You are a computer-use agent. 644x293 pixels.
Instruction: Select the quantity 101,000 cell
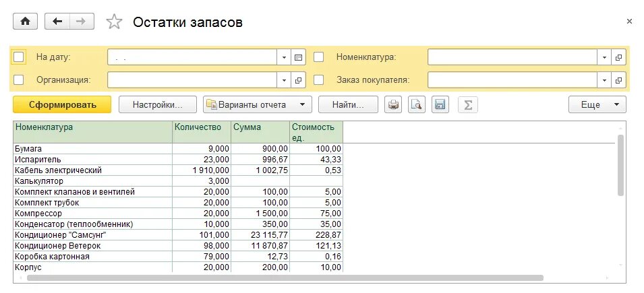(x=202, y=235)
